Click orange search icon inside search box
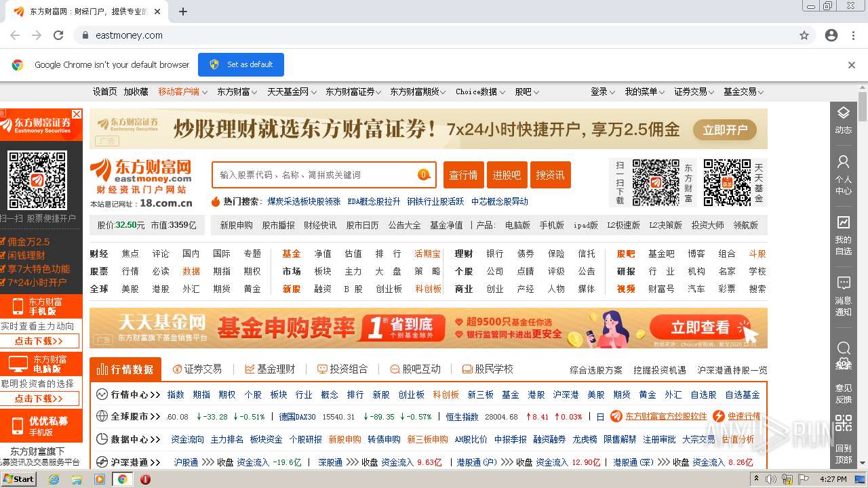Viewport: 868px width, 488px height. (424, 175)
